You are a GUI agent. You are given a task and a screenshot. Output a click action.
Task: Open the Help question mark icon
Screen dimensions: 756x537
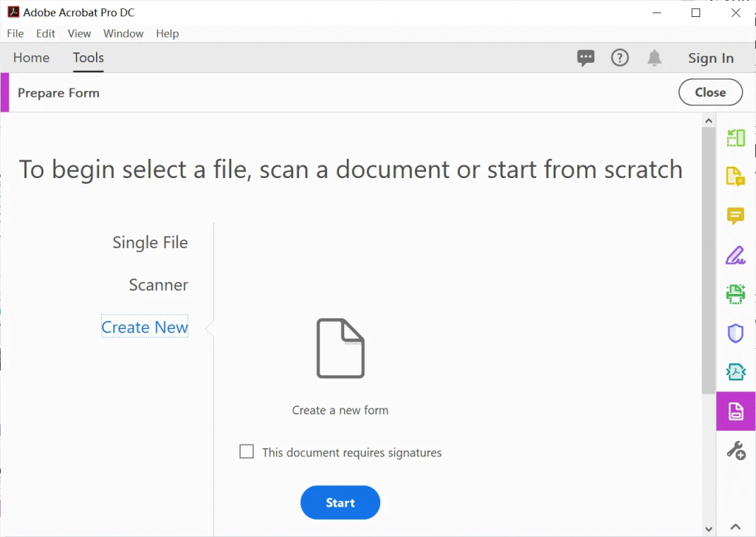[619, 58]
